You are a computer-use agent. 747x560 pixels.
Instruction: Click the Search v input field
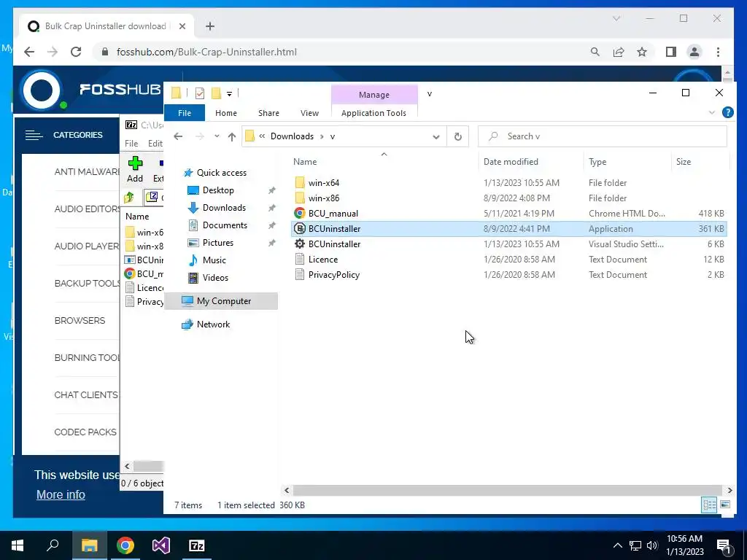[602, 136]
